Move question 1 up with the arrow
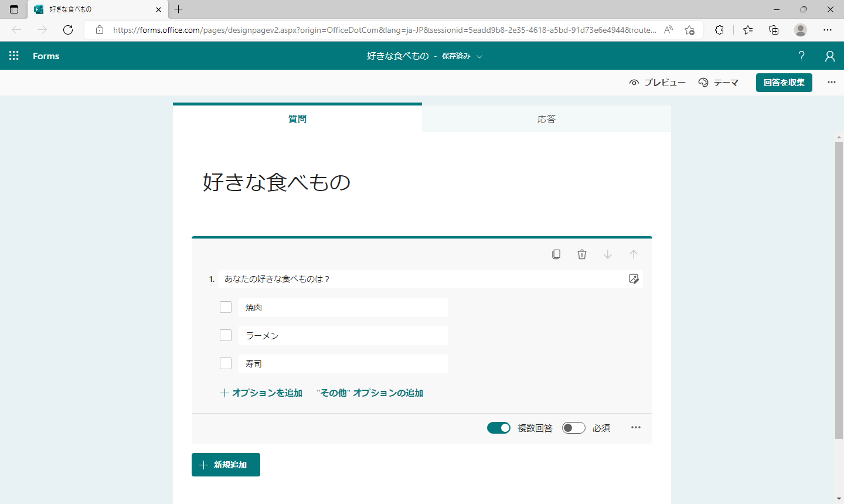844x504 pixels. tap(634, 254)
